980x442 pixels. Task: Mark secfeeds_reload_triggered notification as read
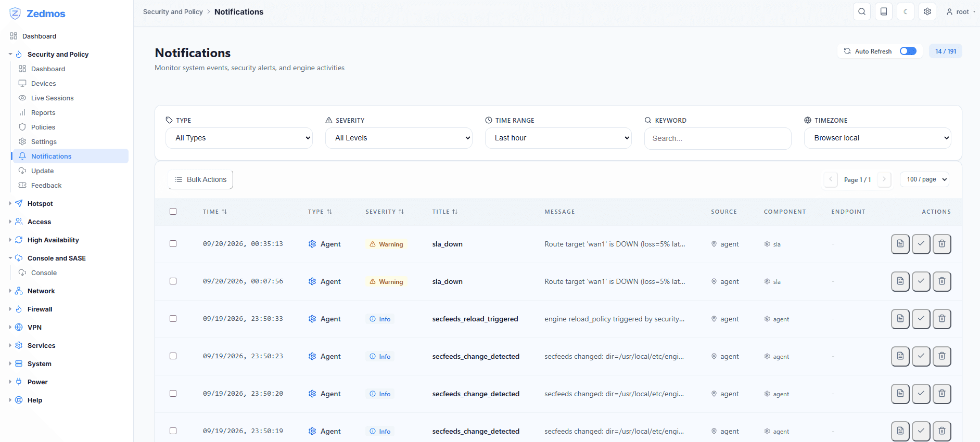pyautogui.click(x=921, y=319)
